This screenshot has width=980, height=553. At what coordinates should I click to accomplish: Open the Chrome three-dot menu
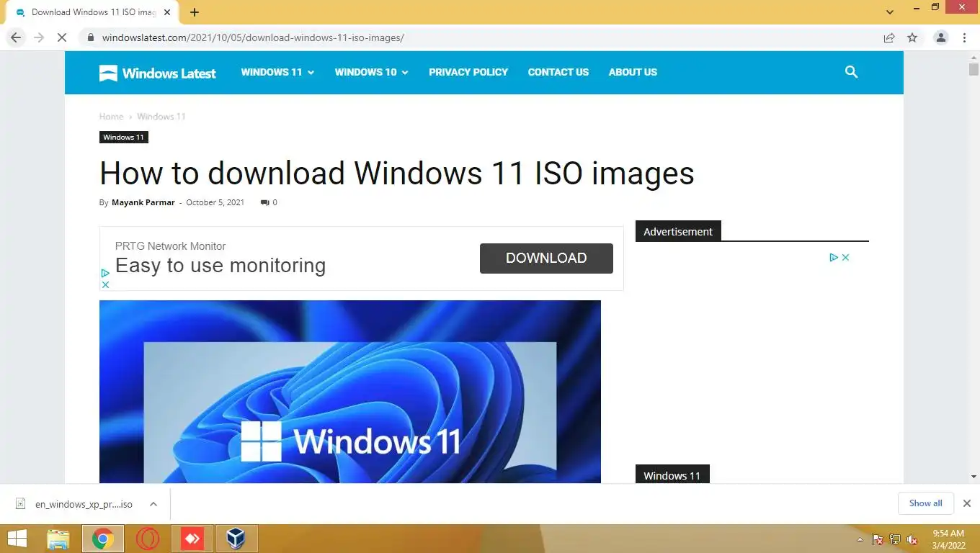[964, 37]
